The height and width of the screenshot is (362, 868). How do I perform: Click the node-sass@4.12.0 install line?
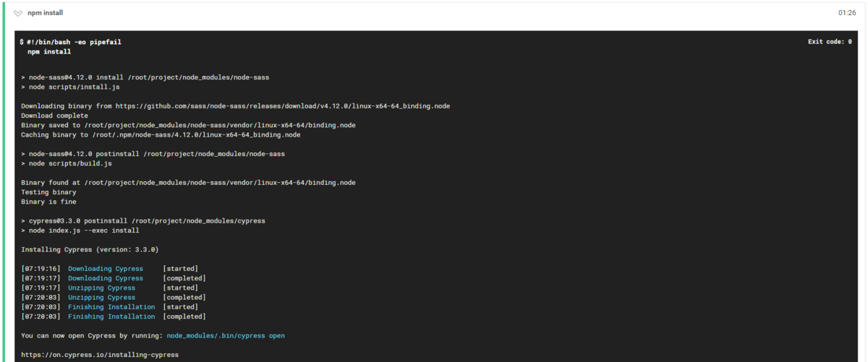coord(145,77)
